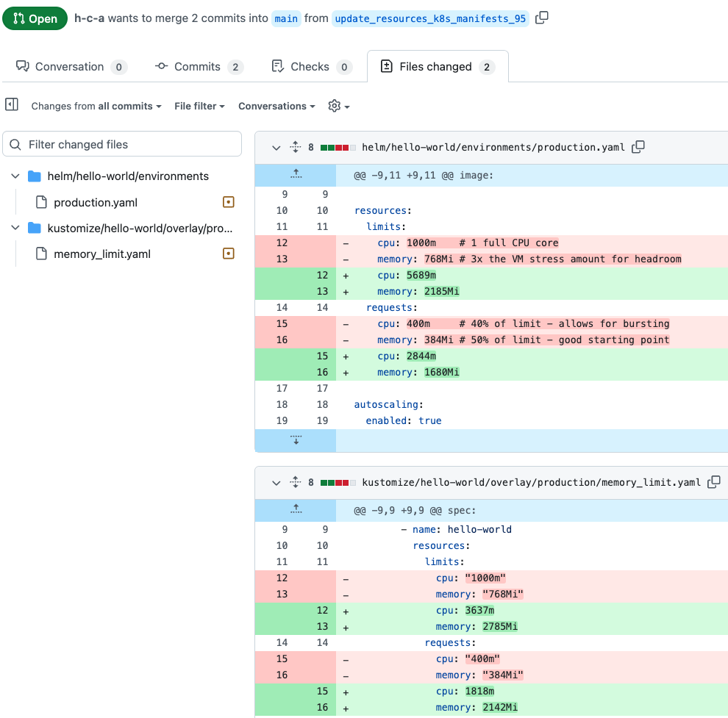Mark memory_limit.yaml as viewed in file tree

(228, 254)
